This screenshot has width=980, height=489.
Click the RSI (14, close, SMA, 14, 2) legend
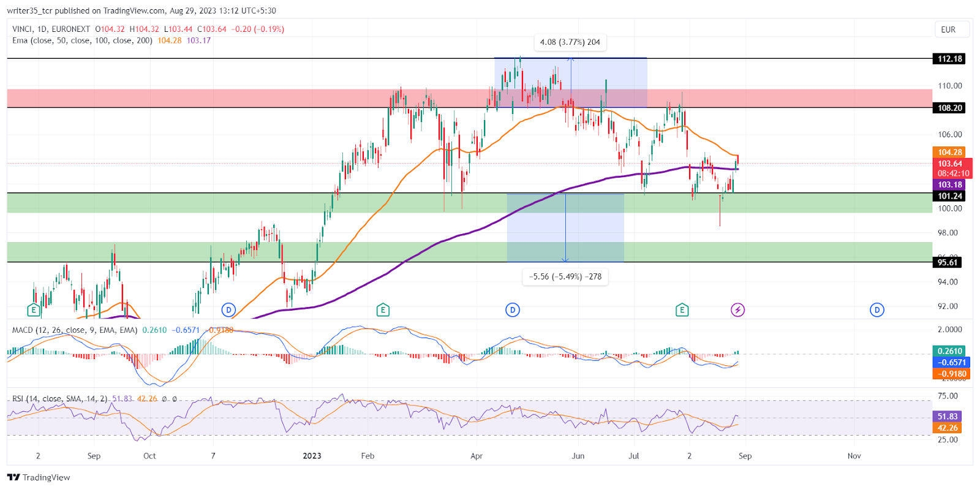pos(59,399)
